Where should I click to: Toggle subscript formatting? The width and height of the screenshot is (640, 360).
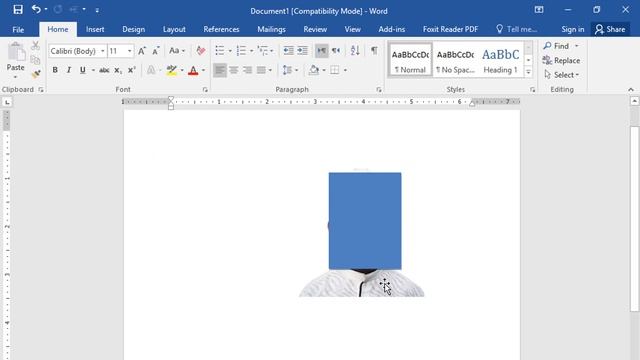click(x=118, y=70)
